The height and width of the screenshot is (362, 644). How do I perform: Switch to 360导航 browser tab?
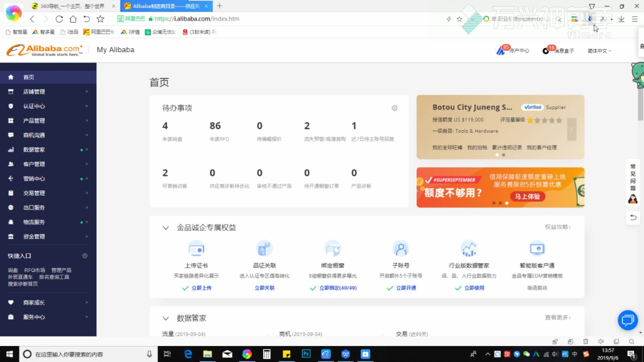73,6
